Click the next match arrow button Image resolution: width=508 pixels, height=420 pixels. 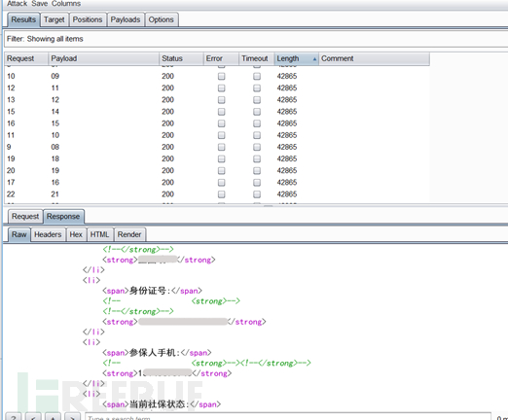(73, 416)
